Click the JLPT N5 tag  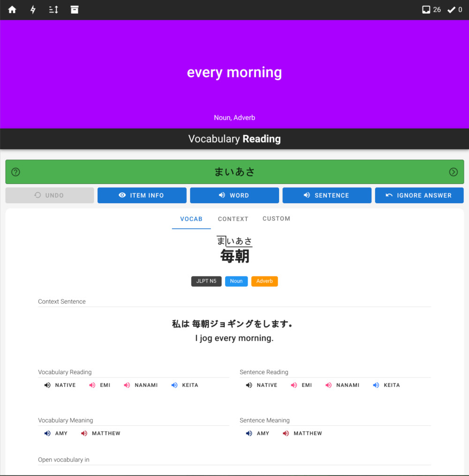tap(206, 281)
